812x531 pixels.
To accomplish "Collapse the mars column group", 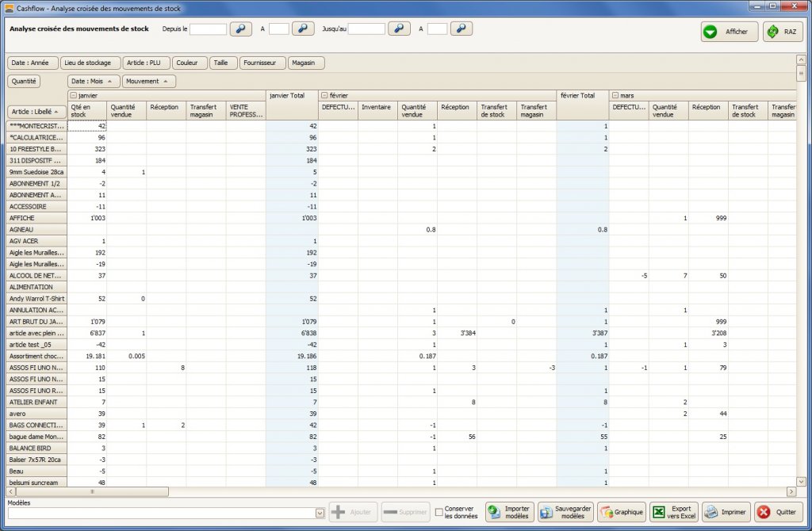I will (614, 95).
